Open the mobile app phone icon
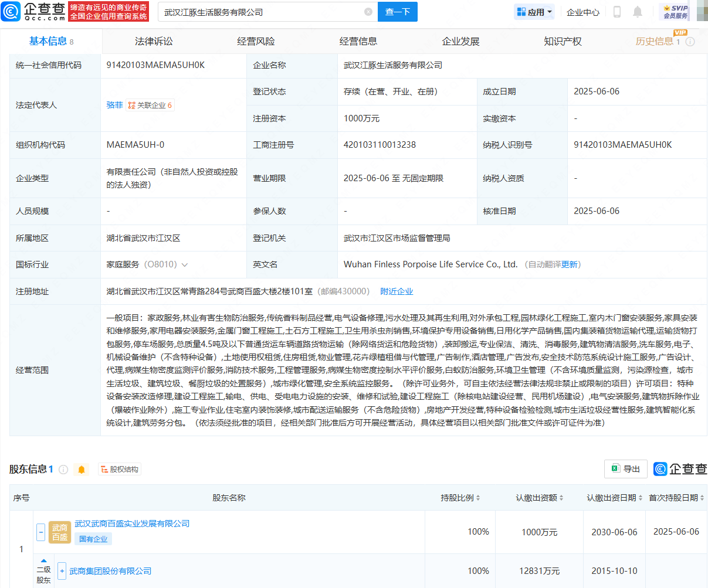Viewport: 708px width, 588px height. pos(617,12)
